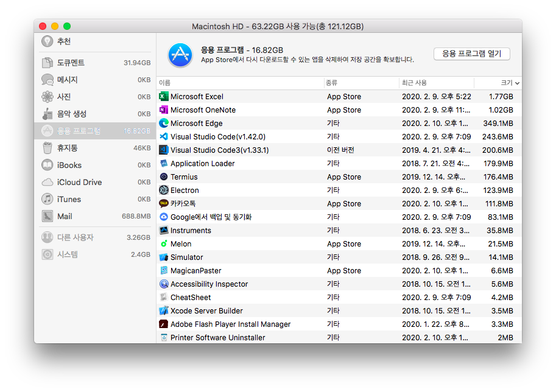Screen dimensions: 556x392
Task: Click the green zoom window button
Action: [x=67, y=26]
